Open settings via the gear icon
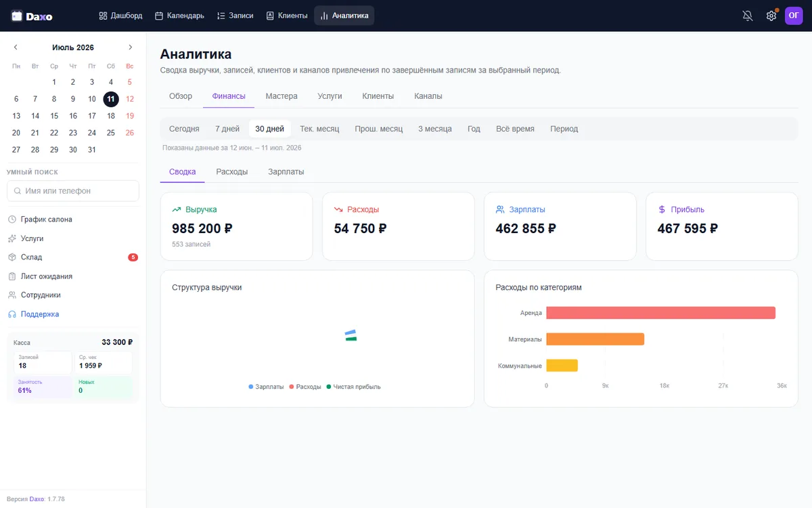Screen dimensions: 812x508 (771, 16)
